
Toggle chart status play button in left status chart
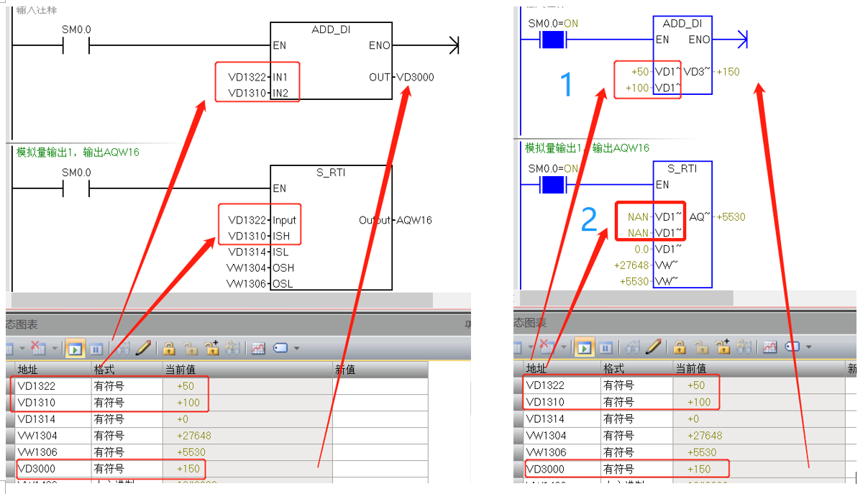[75, 349]
